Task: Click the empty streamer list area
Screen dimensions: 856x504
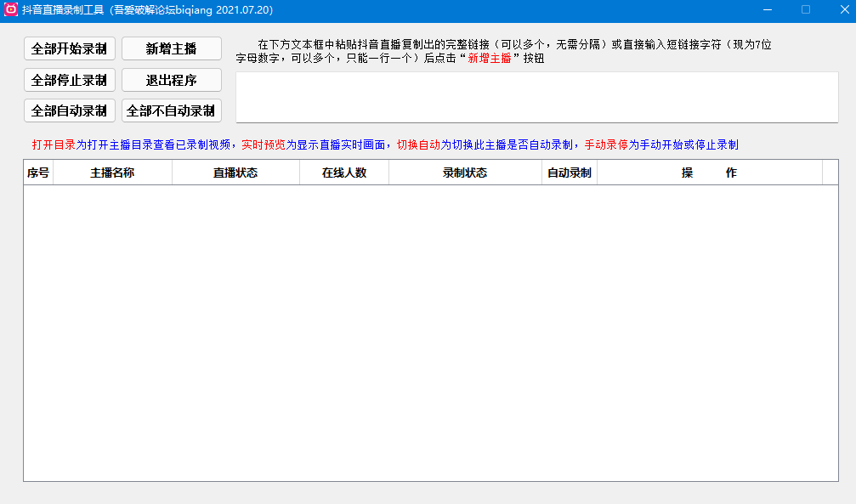Action: tap(425, 331)
